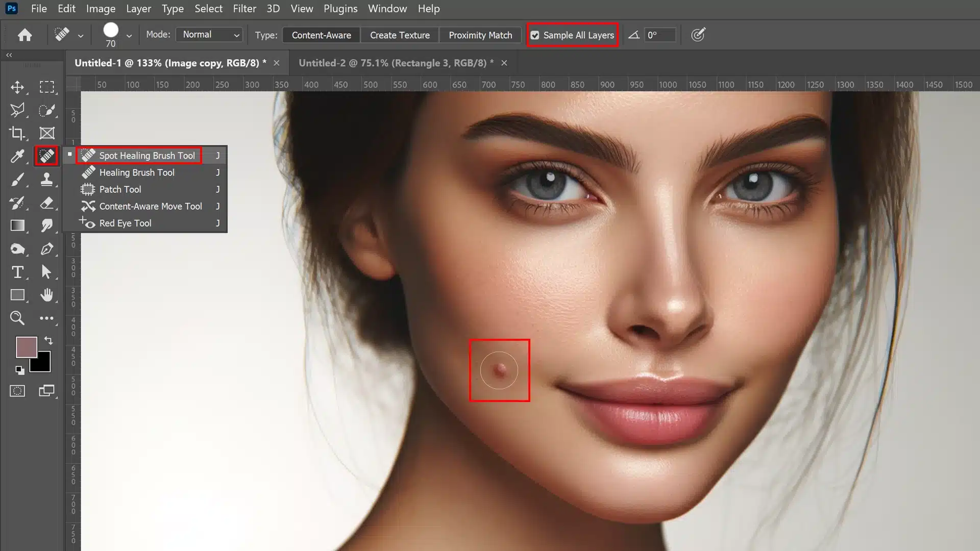Image resolution: width=980 pixels, height=551 pixels.
Task: Enable Content-Aware type option
Action: point(321,34)
